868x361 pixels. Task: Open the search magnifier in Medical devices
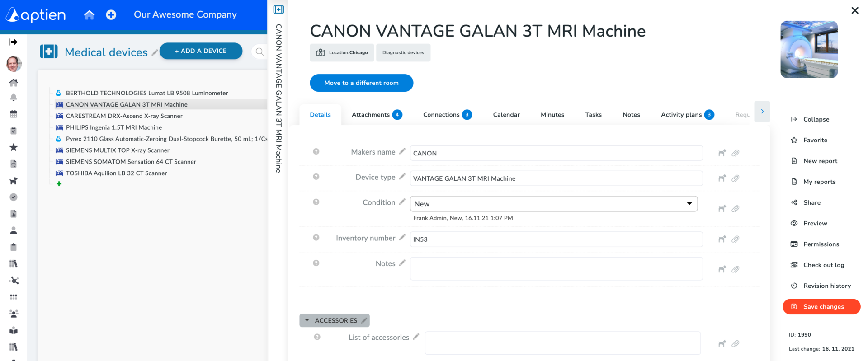259,52
